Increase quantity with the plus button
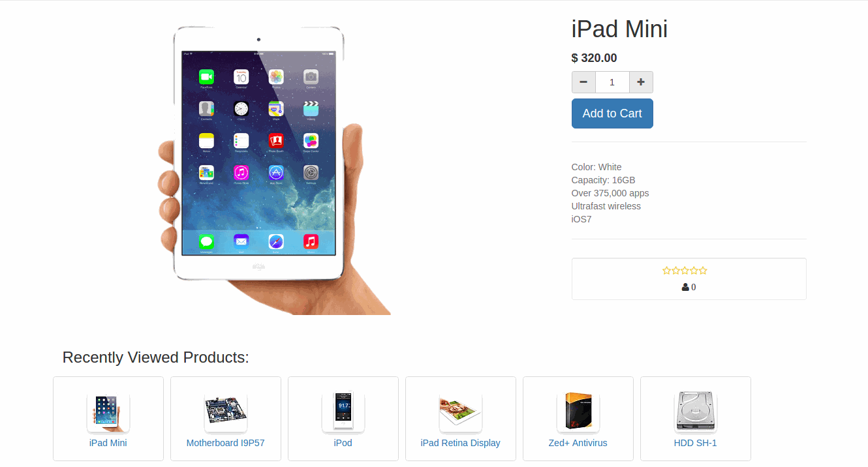This screenshot has height=467, width=868. tap(641, 82)
